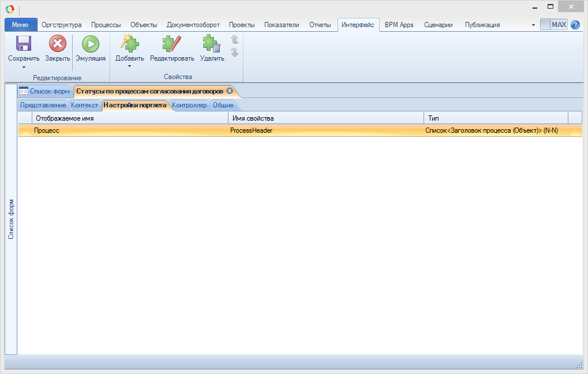Start Эмуляция with the green play icon
The width and height of the screenshot is (588, 374).
(90, 44)
